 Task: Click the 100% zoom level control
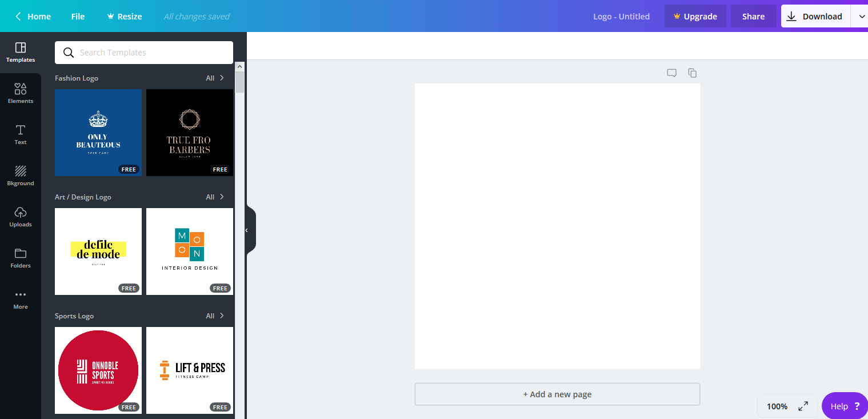click(777, 406)
